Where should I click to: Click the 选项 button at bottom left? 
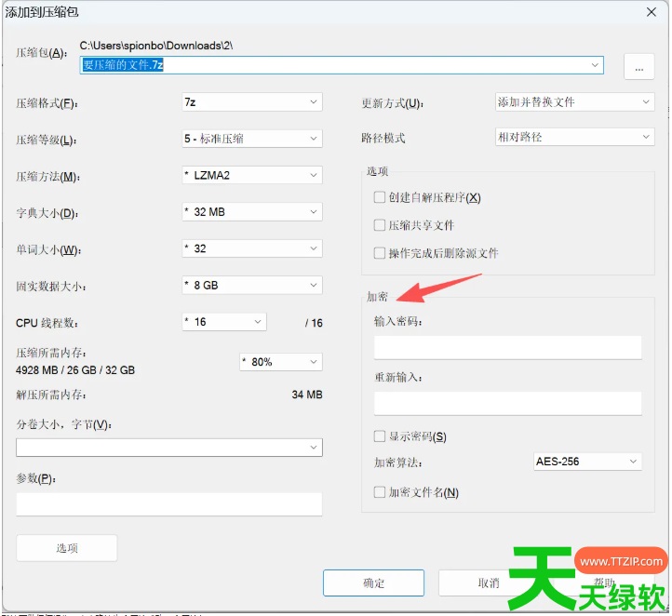(x=67, y=548)
